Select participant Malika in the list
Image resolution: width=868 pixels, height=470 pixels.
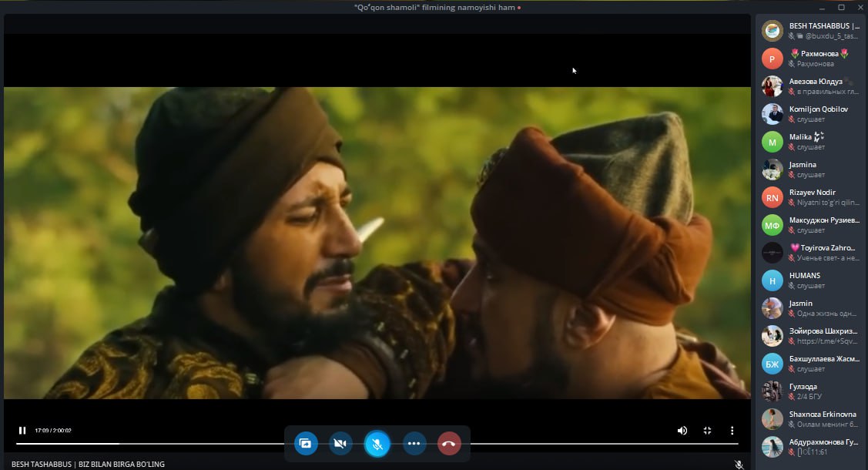[810, 142]
